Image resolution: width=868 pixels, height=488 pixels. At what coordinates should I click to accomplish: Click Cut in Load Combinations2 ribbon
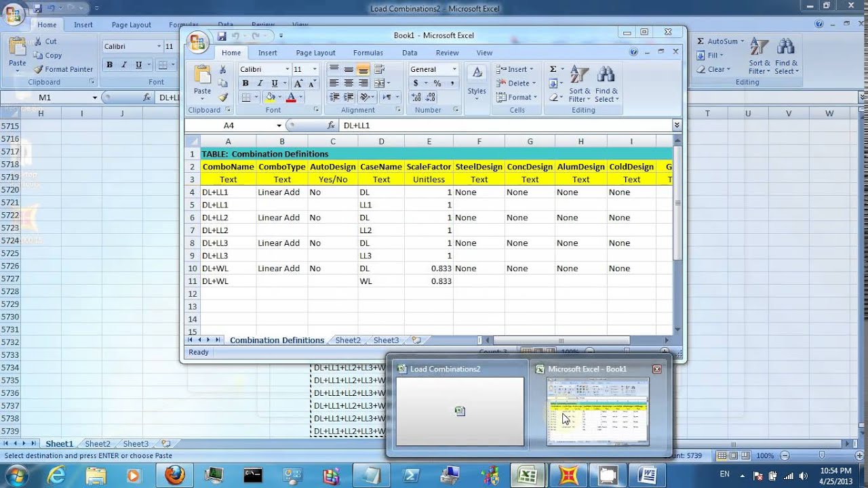point(45,41)
